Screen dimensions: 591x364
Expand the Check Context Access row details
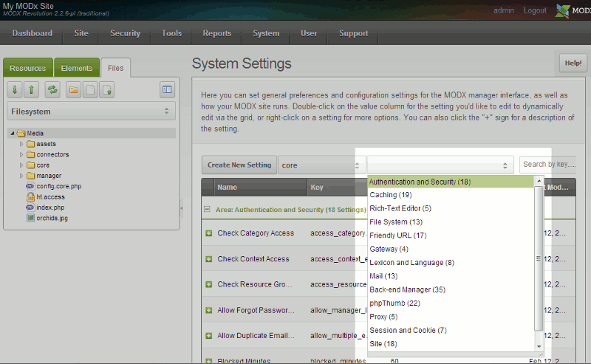pos(209,259)
